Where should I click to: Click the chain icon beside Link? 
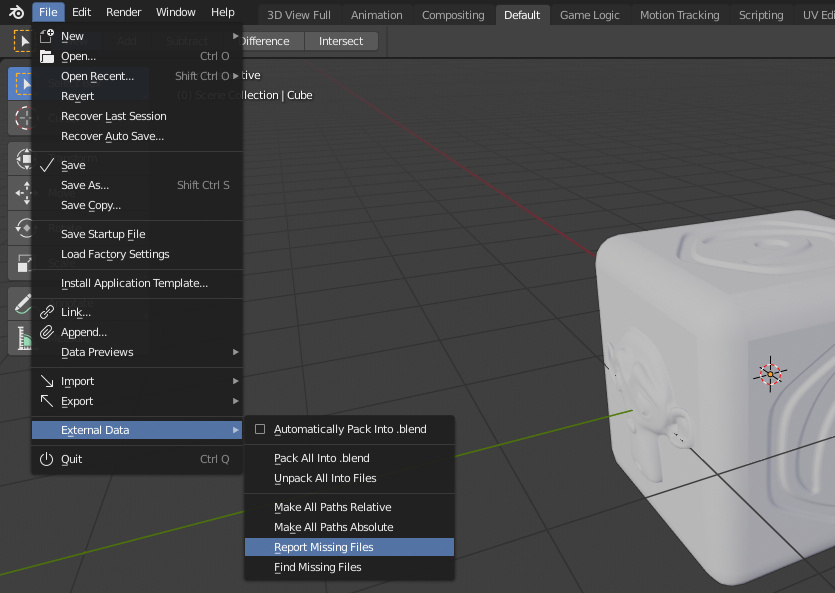46,312
